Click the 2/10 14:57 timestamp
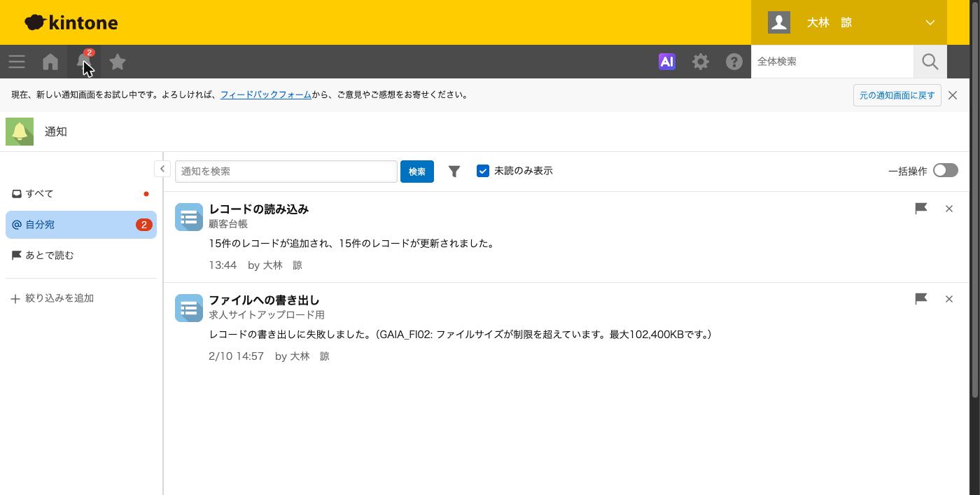The image size is (980, 495). 237,356
